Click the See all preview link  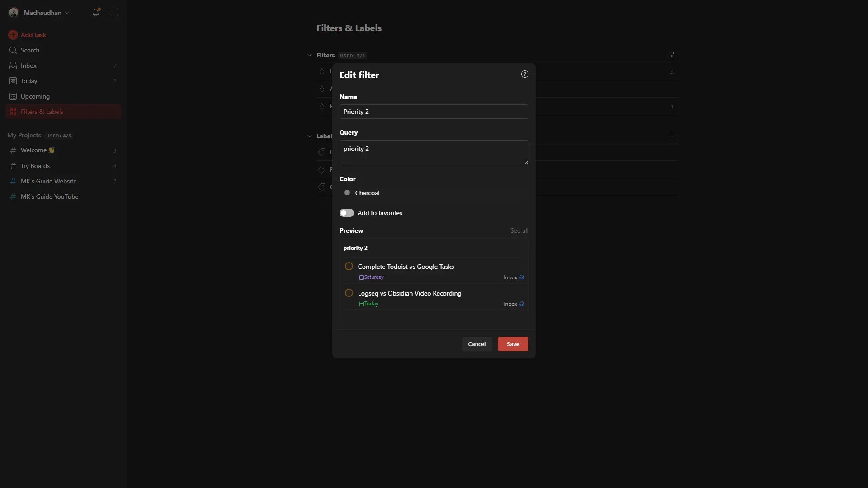(x=519, y=230)
